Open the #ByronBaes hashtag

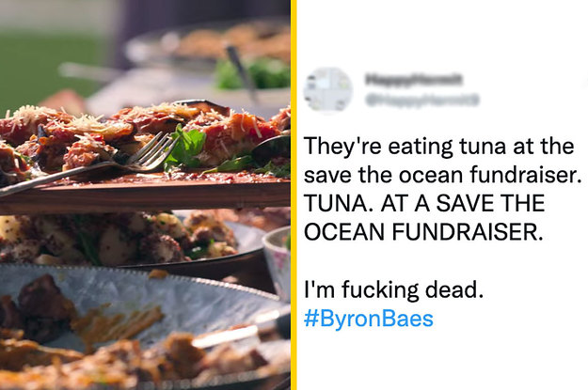tap(369, 319)
